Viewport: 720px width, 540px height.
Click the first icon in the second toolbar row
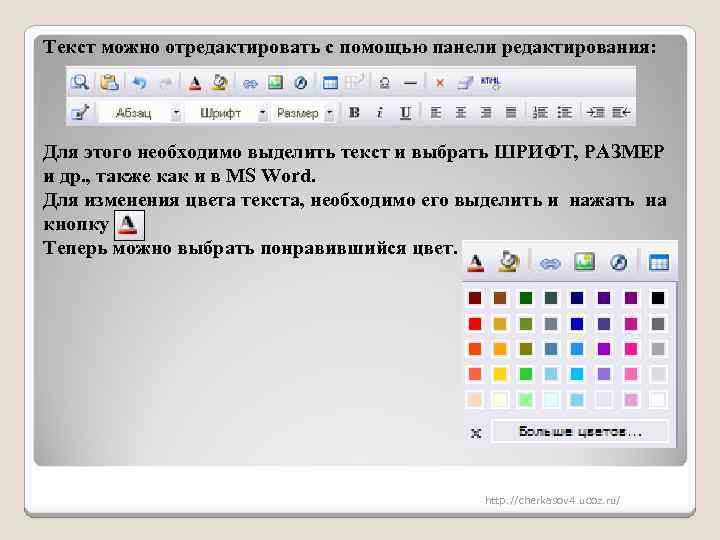point(80,112)
